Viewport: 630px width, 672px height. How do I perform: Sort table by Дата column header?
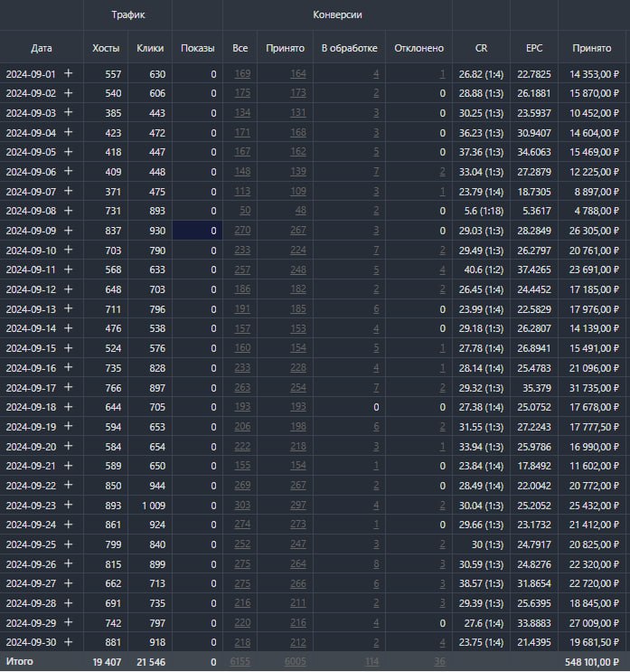click(x=42, y=48)
